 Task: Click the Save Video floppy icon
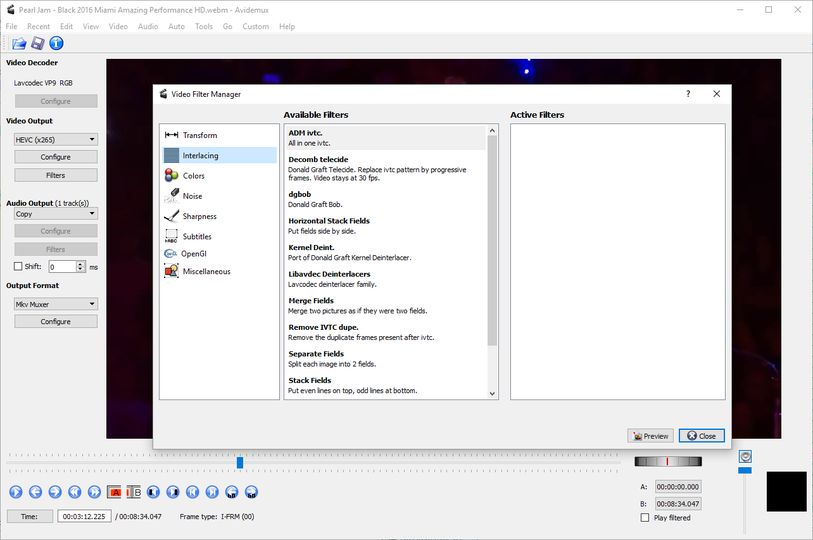[37, 44]
